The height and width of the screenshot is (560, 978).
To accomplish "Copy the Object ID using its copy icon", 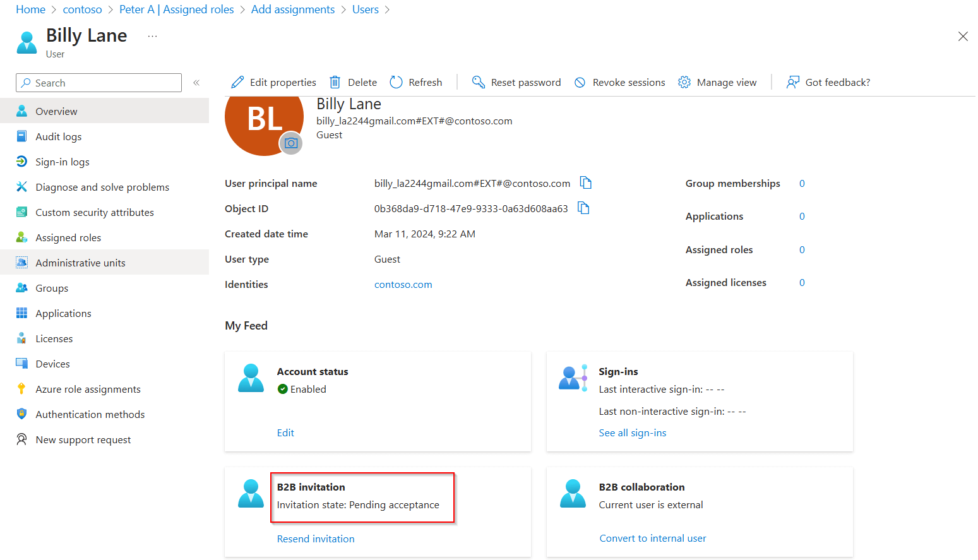I will pos(583,208).
